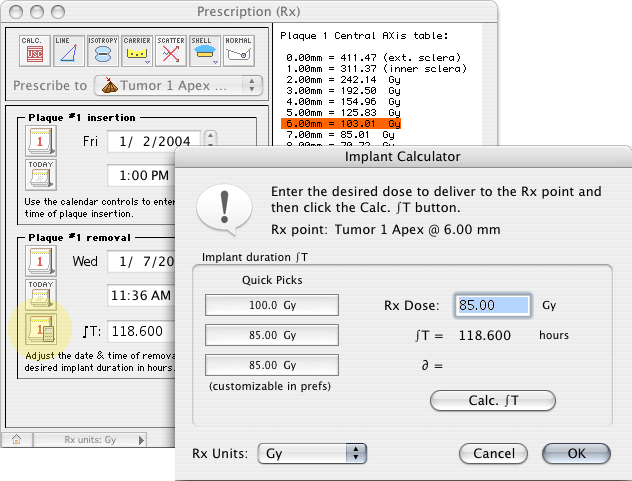Select the 100.0 Gy quick pick
The height and width of the screenshot is (481, 632).
tap(272, 305)
